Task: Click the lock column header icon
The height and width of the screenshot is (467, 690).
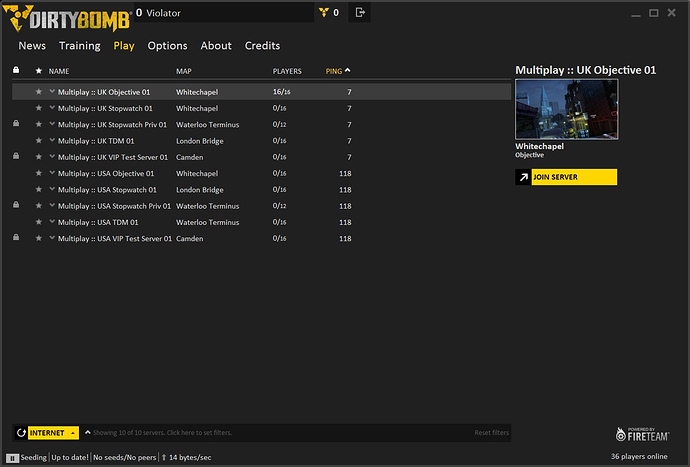Action: click(x=16, y=71)
